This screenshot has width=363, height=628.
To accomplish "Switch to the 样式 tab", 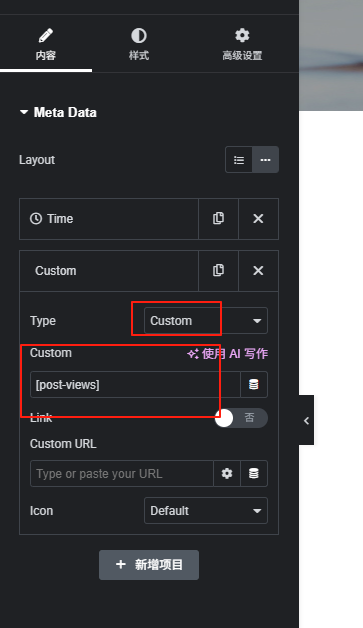I will 139,44.
